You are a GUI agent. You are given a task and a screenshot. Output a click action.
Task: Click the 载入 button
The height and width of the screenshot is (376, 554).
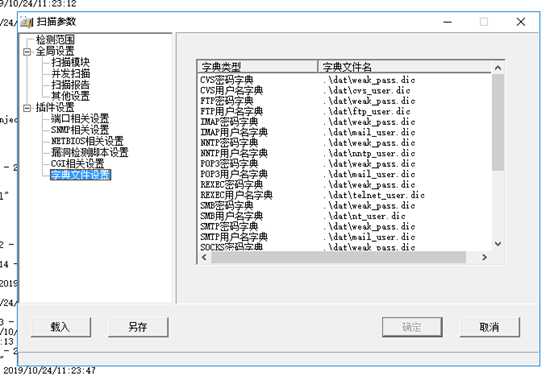(61, 327)
